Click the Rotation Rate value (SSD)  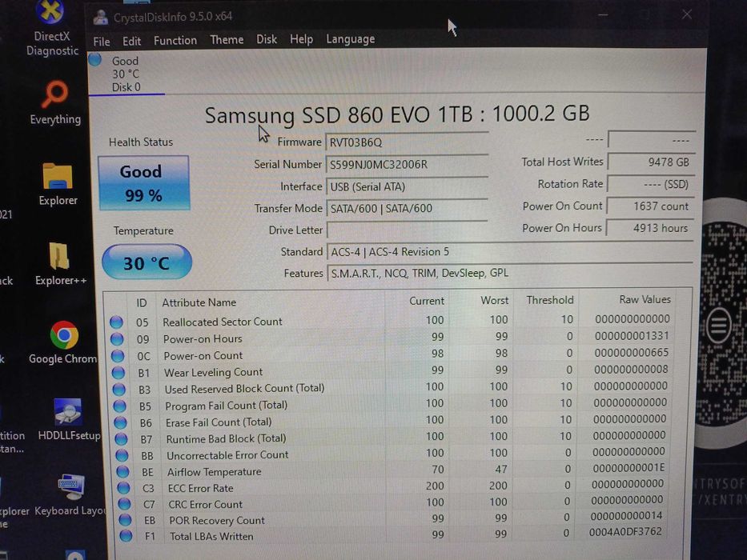[x=651, y=184]
